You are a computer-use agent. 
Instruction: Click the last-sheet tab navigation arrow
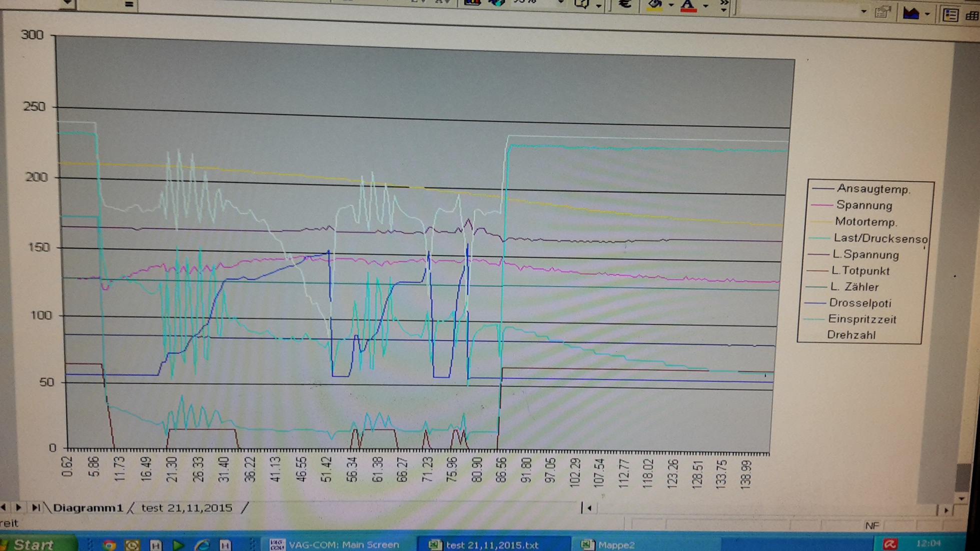point(36,507)
